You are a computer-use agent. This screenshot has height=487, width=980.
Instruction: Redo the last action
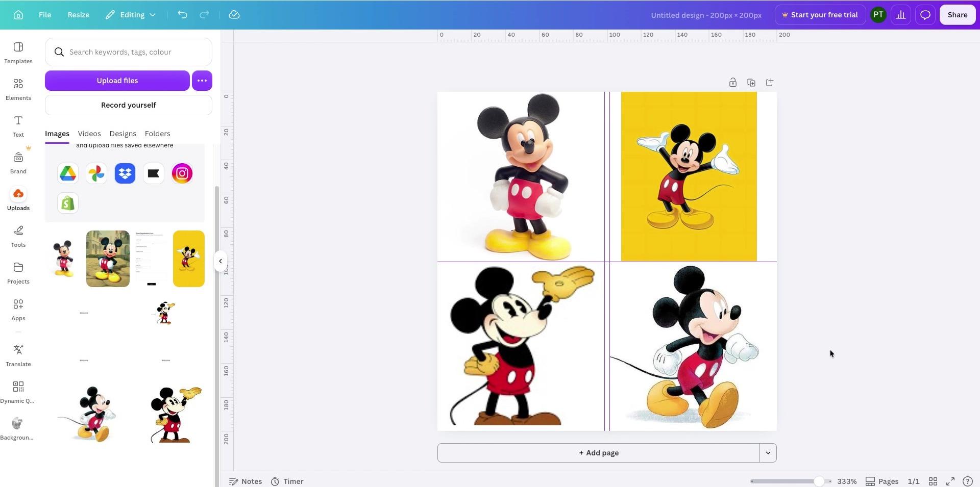pyautogui.click(x=204, y=15)
